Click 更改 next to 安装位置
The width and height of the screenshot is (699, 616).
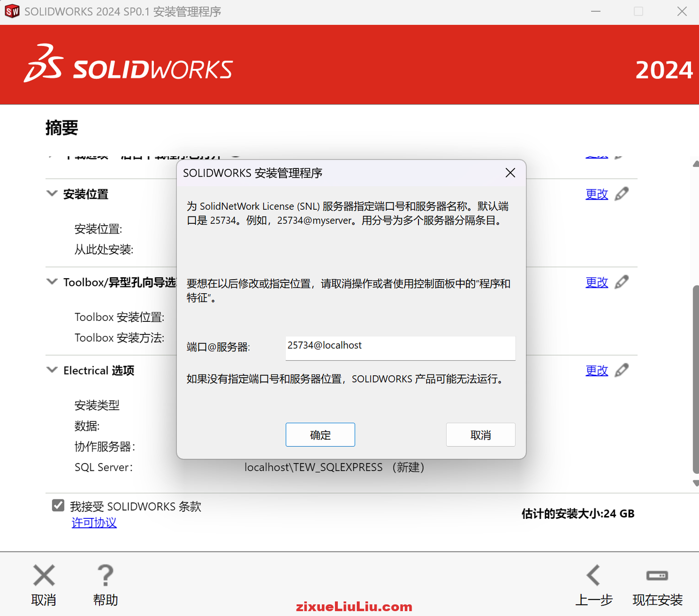point(597,194)
